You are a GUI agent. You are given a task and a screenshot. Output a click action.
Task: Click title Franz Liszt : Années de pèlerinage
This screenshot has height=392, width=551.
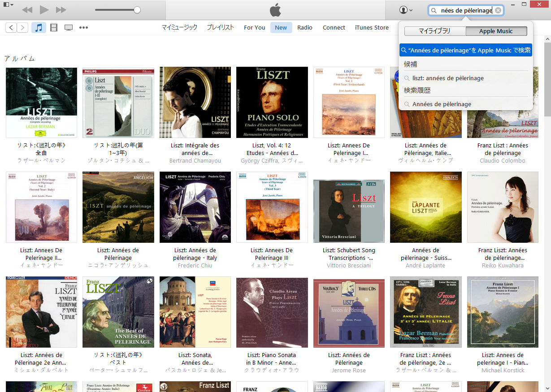tap(503, 149)
